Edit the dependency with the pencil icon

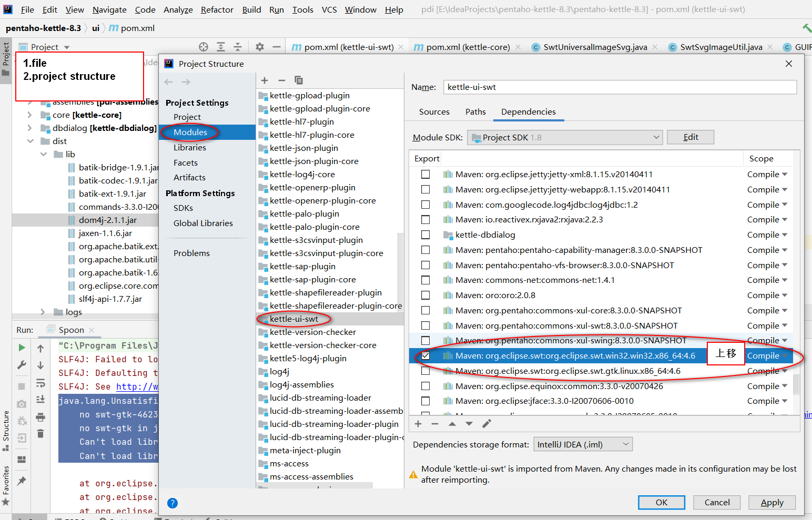pos(487,424)
